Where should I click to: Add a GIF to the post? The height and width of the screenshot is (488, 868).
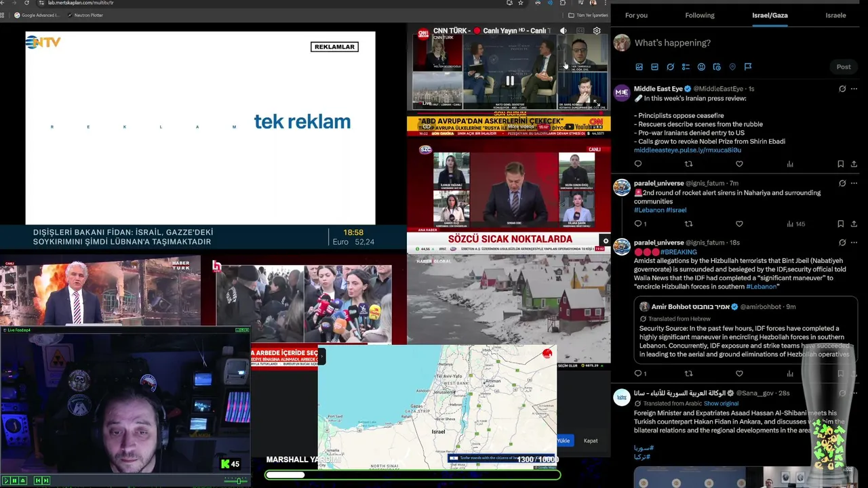654,66
